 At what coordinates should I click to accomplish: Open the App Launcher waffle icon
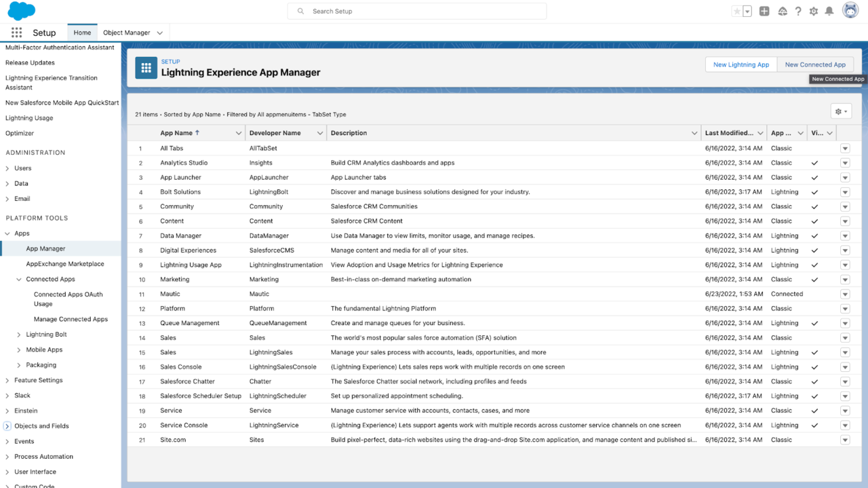[x=16, y=32]
